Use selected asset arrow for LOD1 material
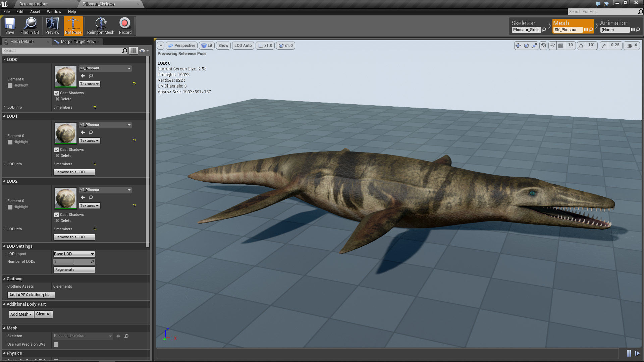This screenshot has width=644, height=362. [x=83, y=132]
